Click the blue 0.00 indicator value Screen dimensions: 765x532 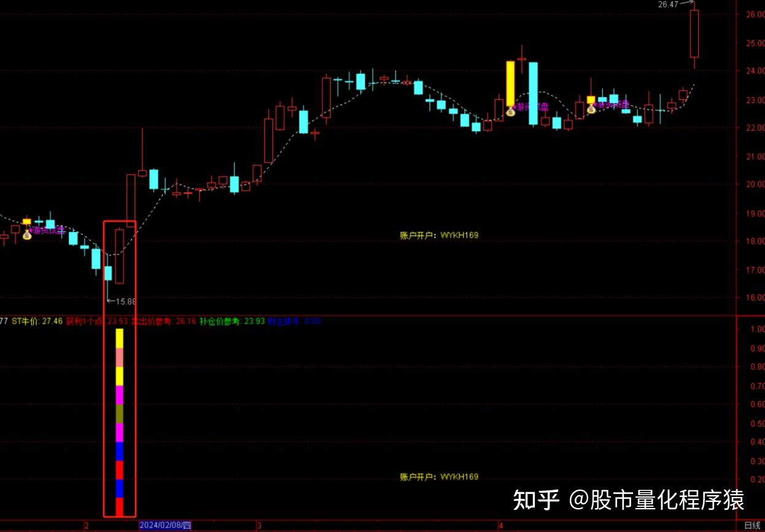[313, 321]
